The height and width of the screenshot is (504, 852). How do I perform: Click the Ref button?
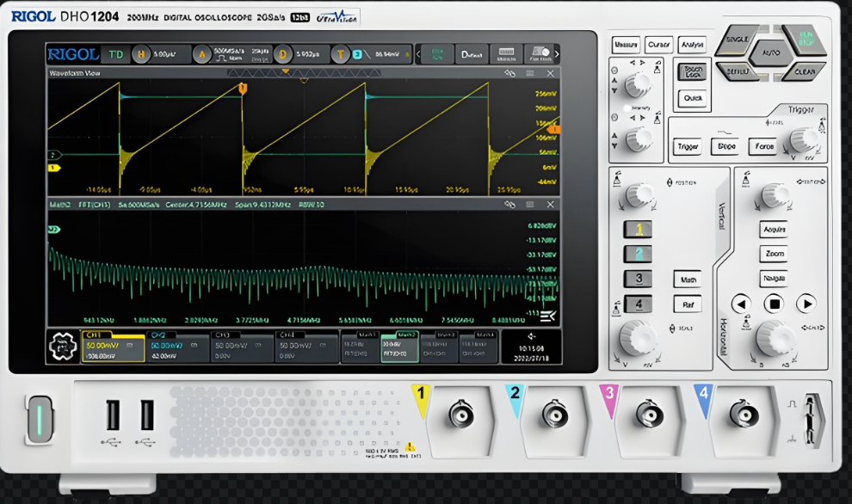click(688, 304)
